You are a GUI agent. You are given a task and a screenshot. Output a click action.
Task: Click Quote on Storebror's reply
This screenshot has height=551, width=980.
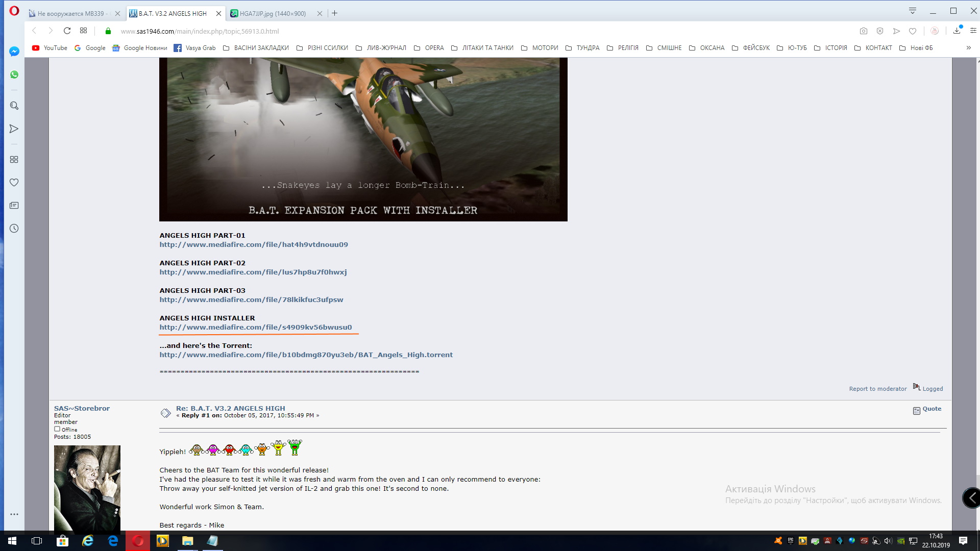click(x=932, y=409)
